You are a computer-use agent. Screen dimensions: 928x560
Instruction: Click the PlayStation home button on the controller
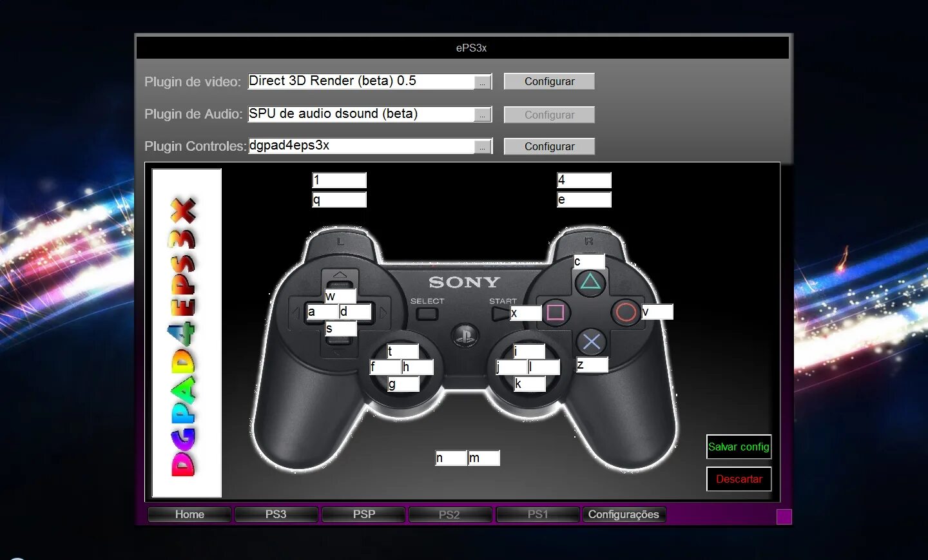(464, 335)
